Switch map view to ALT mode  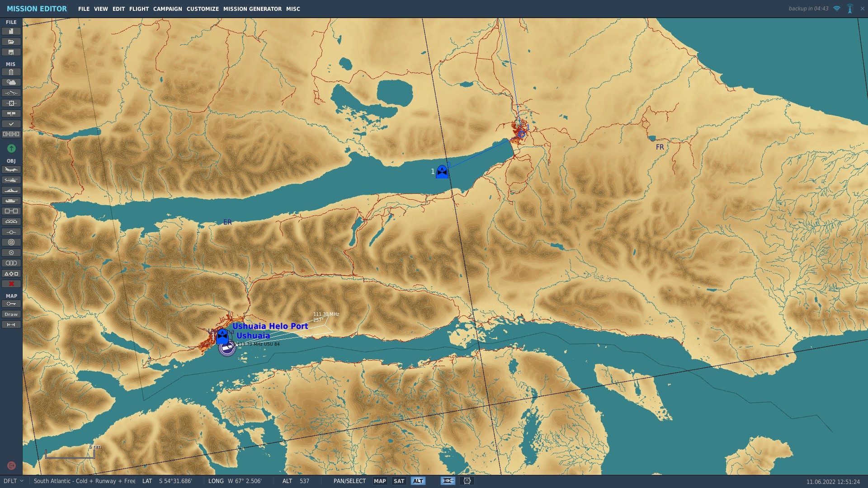pyautogui.click(x=418, y=481)
